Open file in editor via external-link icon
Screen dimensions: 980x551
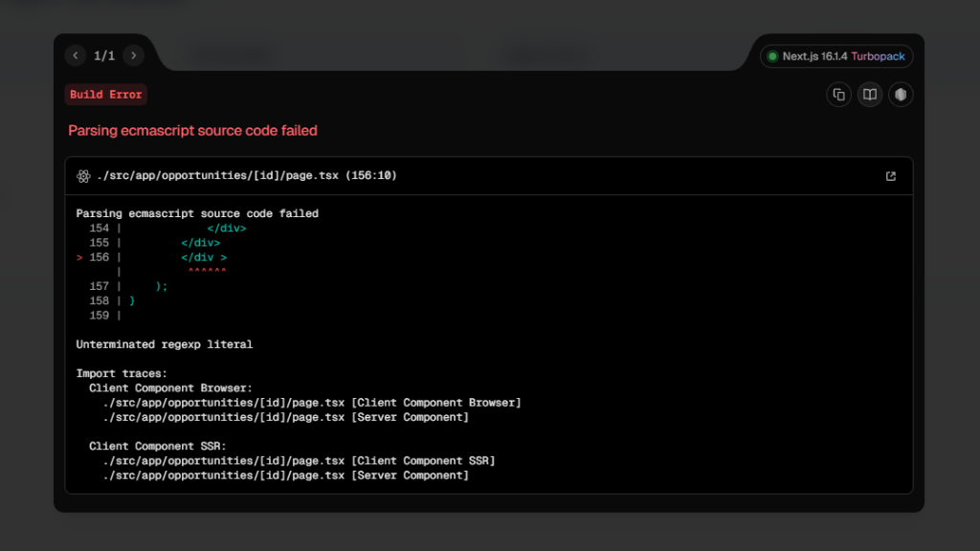point(891,176)
